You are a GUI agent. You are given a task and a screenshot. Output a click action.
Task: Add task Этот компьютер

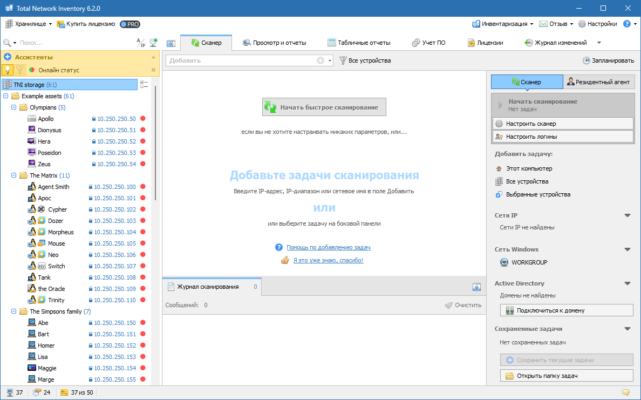point(524,169)
